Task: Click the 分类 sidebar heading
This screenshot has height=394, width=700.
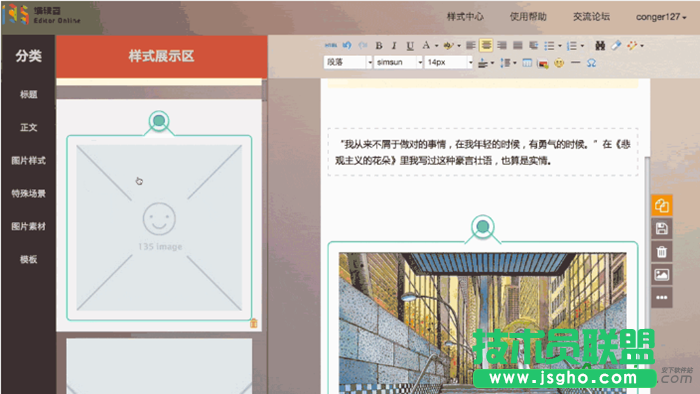Action: (29, 56)
